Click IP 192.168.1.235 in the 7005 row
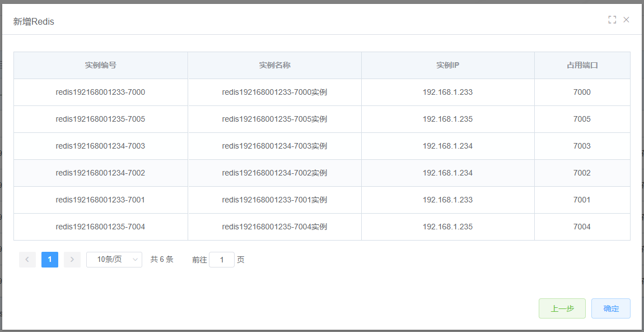 click(447, 119)
